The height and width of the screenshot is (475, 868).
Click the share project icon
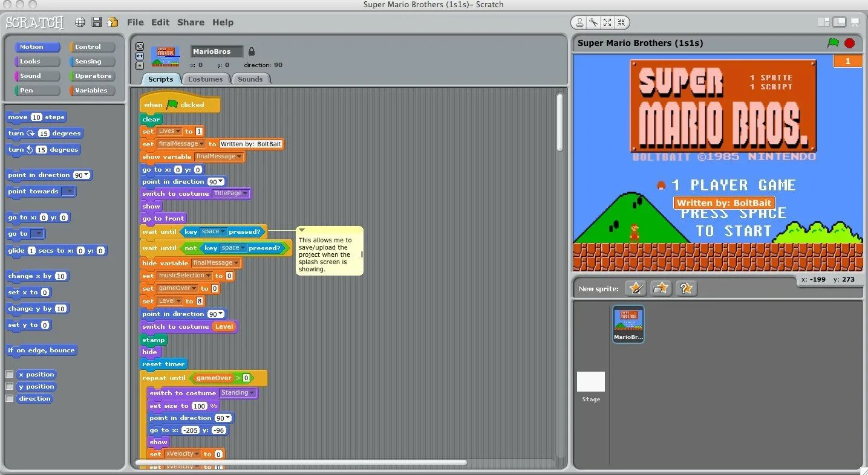pyautogui.click(x=113, y=22)
